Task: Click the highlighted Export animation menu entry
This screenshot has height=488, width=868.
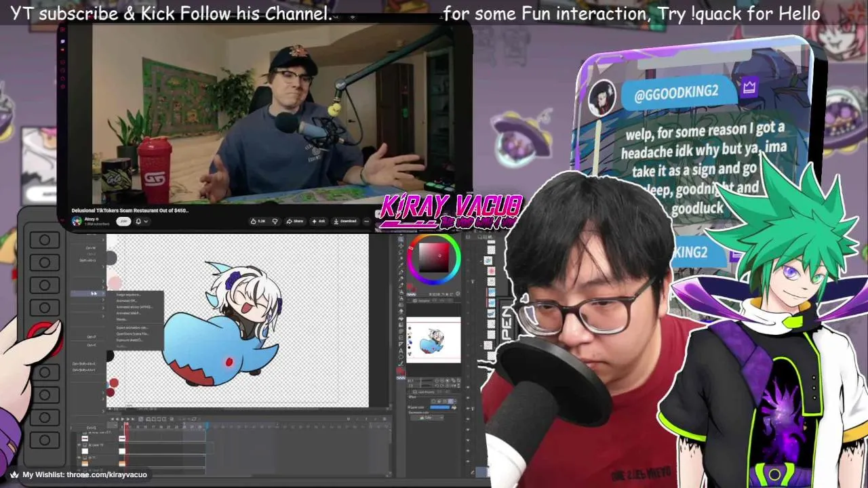Action: coord(88,293)
